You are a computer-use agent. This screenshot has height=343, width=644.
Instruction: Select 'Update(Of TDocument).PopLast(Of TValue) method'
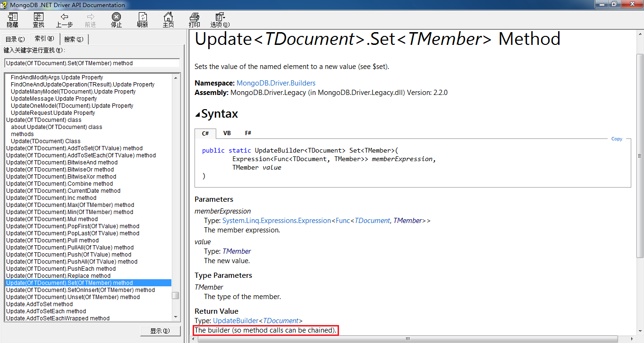tap(73, 233)
